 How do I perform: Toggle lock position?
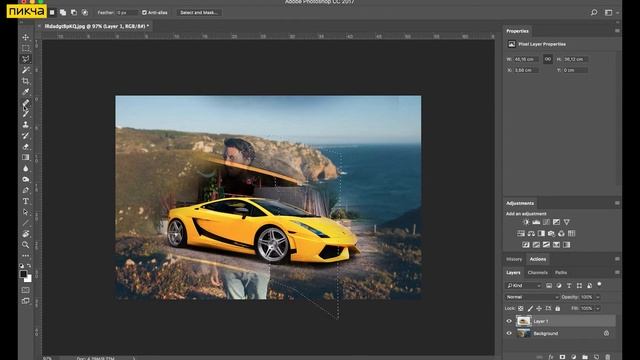(539, 309)
